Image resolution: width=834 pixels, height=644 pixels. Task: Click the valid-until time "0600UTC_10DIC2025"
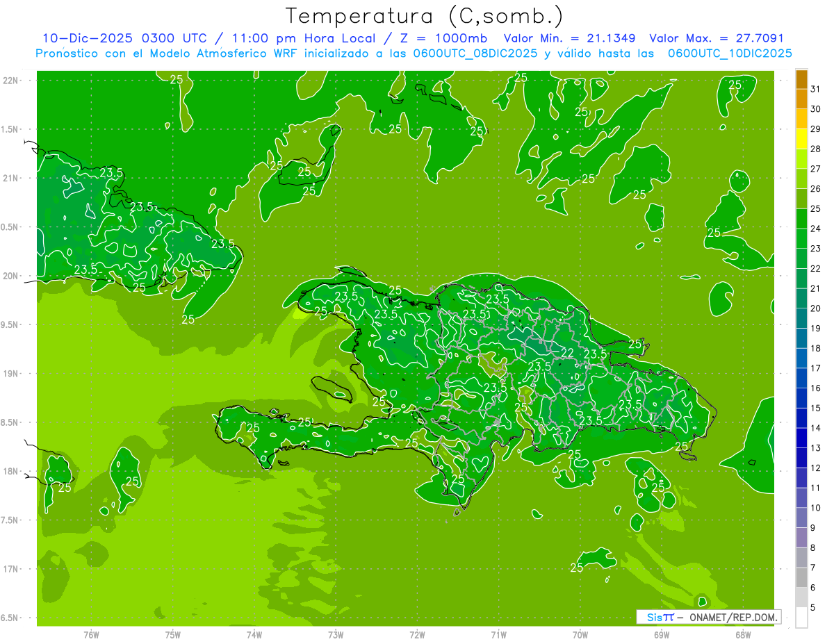tap(730, 53)
